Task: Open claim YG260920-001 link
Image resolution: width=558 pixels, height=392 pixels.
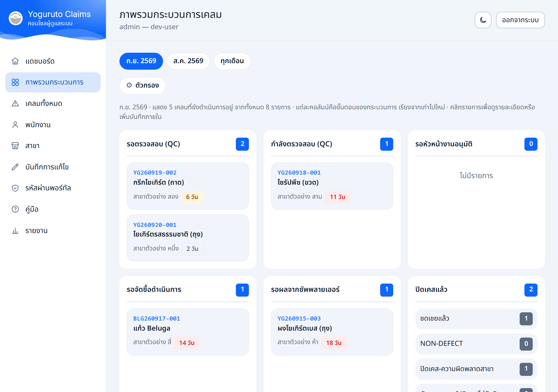Action: click(x=155, y=225)
